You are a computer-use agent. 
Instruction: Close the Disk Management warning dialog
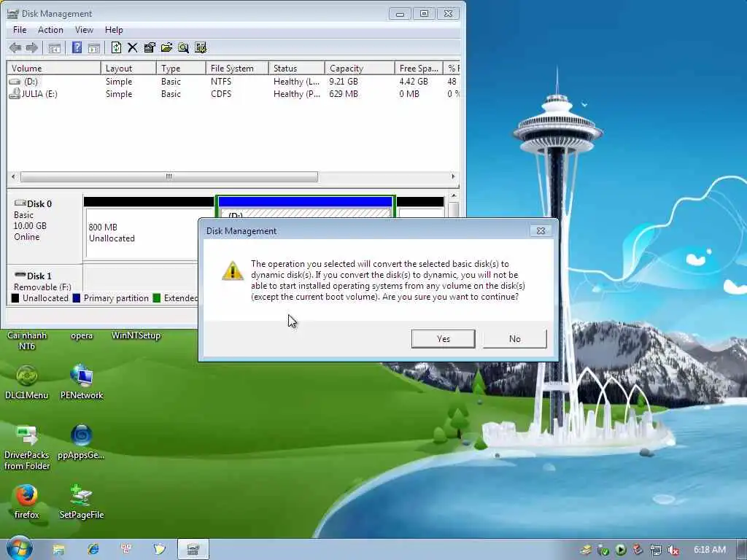[541, 231]
